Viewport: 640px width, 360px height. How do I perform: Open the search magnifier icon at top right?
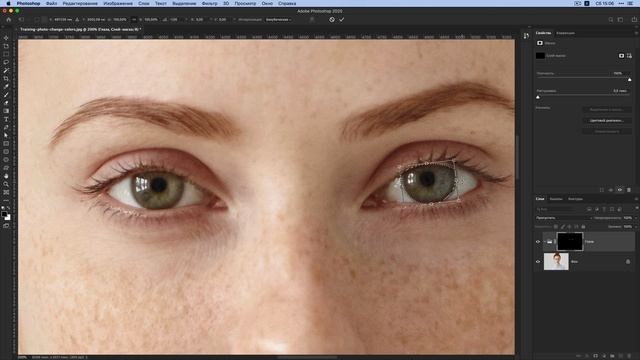611,19
